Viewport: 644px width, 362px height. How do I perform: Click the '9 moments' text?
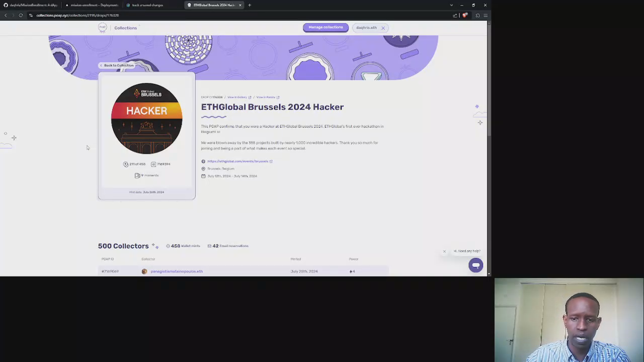click(150, 175)
